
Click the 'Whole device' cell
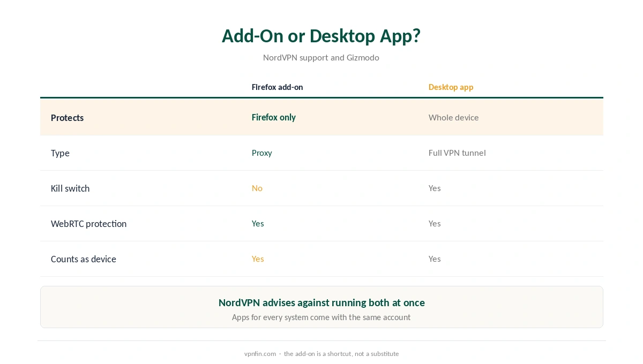coord(454,117)
